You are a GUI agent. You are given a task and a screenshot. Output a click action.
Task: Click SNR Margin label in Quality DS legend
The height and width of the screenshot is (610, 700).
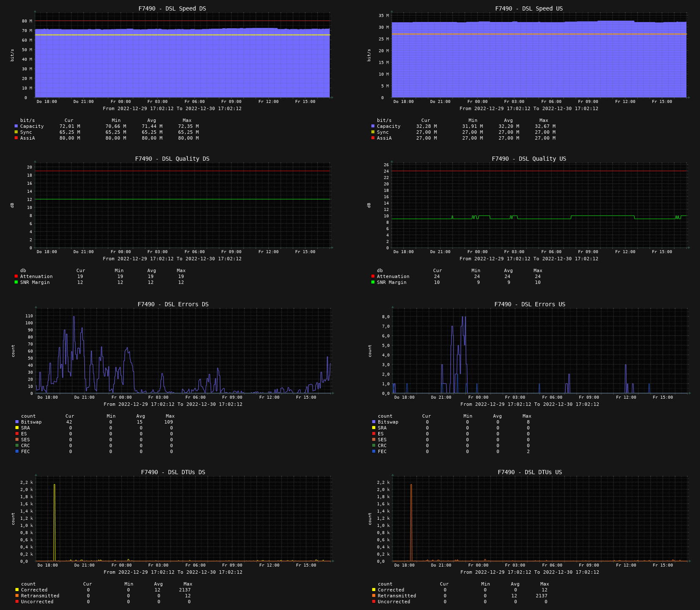click(x=35, y=282)
